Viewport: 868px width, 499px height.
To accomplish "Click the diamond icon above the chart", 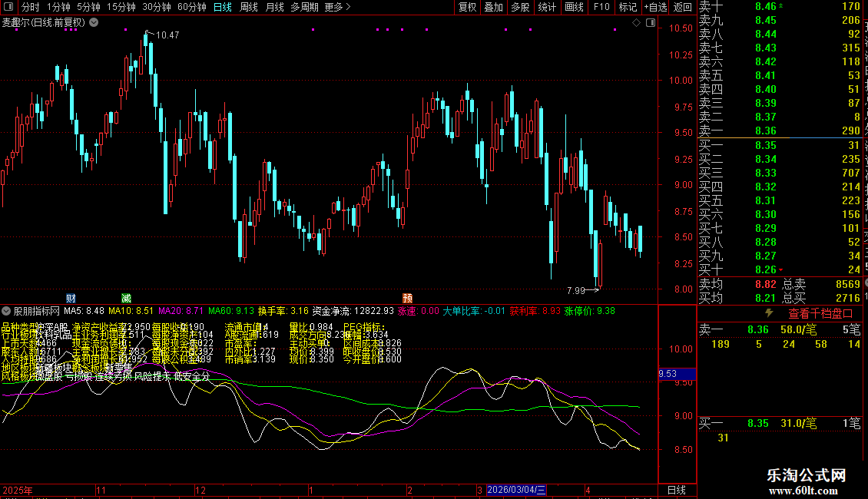I will click(636, 23).
